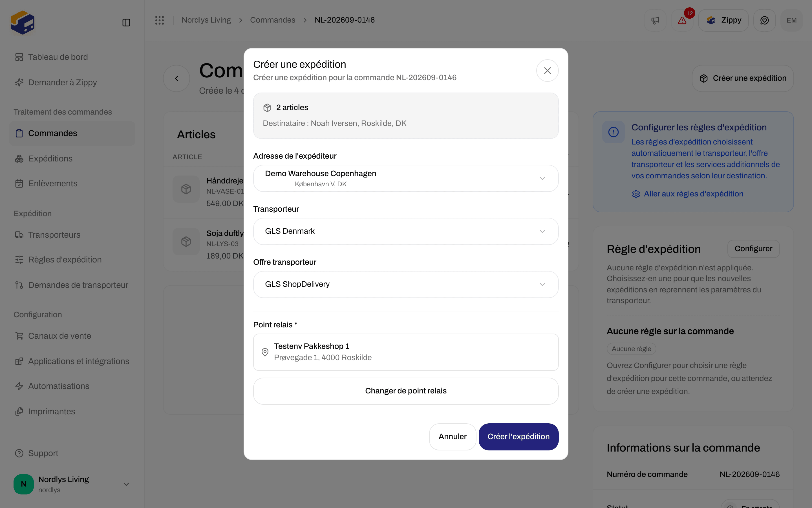Open Automatisations in sidebar
Image resolution: width=812 pixels, height=508 pixels.
click(x=72, y=386)
